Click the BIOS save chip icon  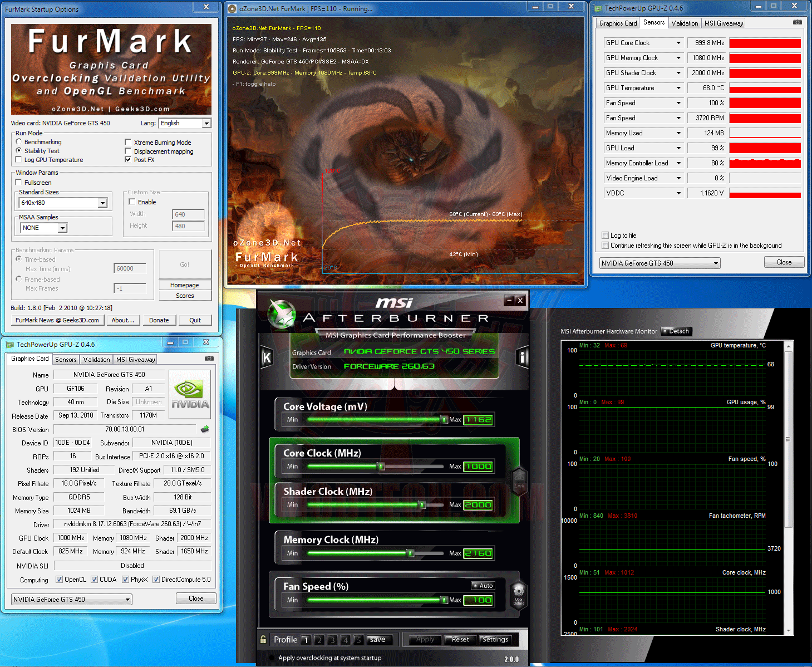pos(205,429)
